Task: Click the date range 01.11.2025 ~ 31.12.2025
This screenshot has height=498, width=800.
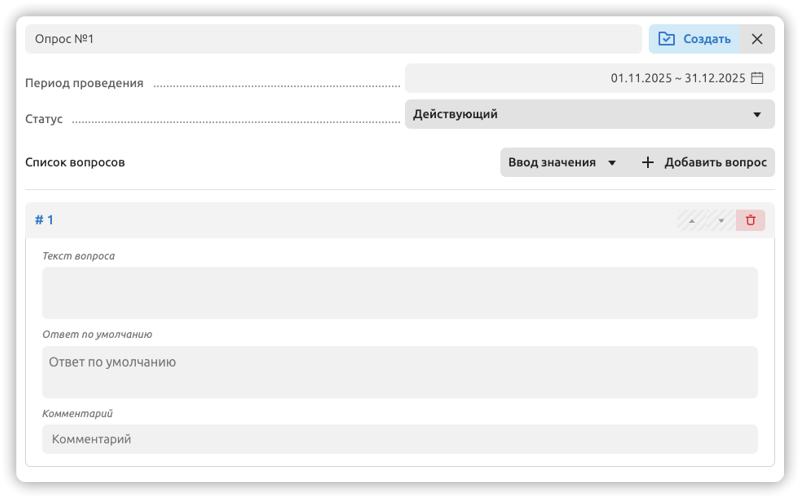Action: 678,78
